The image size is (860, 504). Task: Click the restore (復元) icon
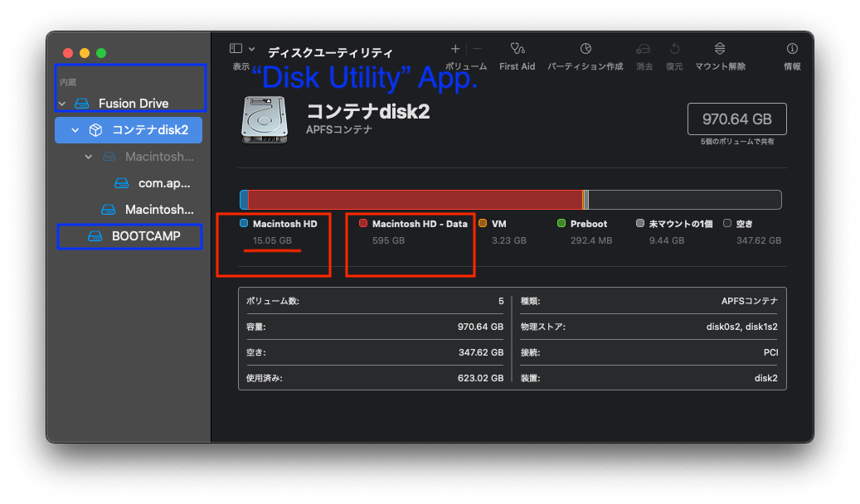coord(674,49)
